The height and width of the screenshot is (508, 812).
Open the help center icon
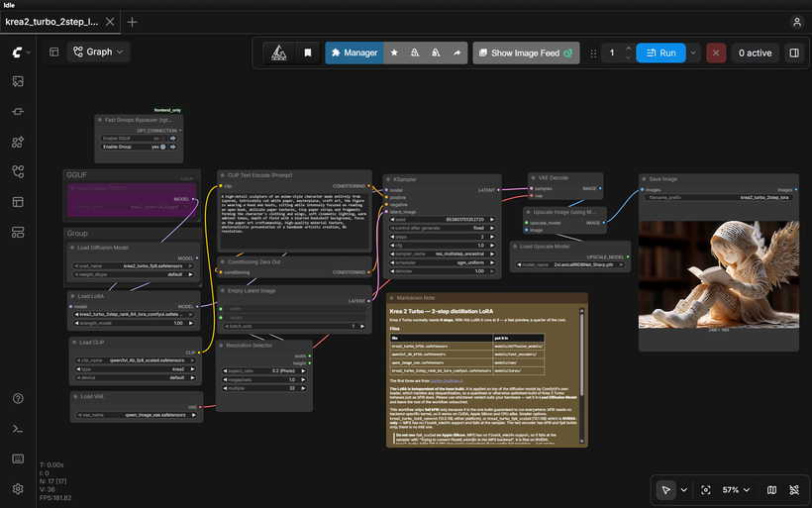click(x=18, y=398)
